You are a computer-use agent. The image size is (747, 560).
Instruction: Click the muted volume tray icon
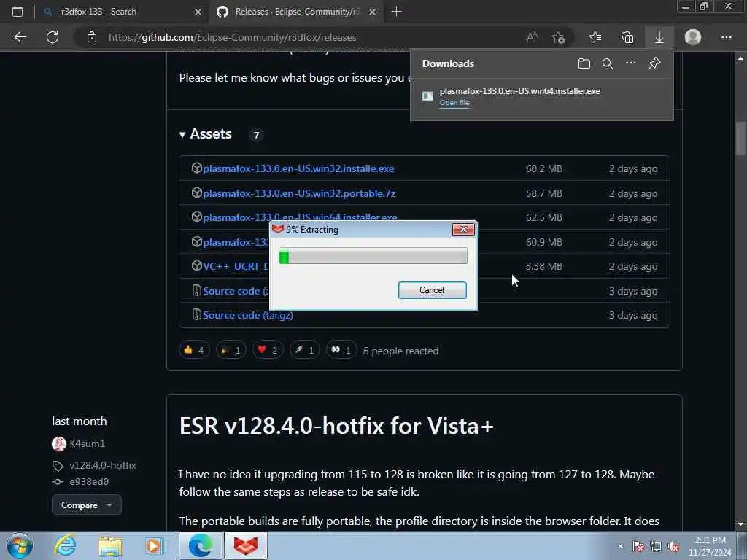click(673, 546)
